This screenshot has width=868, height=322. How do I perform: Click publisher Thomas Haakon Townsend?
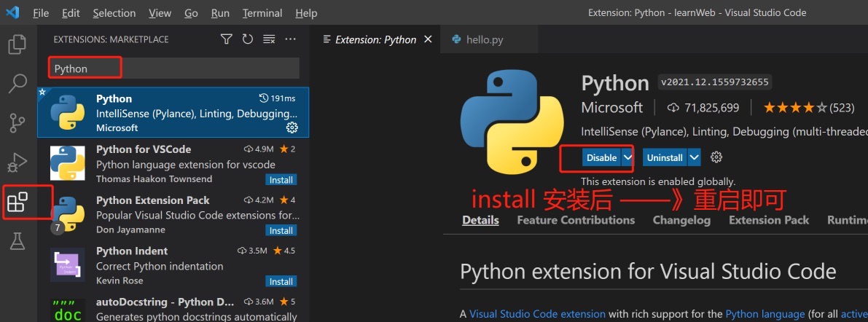(x=154, y=179)
